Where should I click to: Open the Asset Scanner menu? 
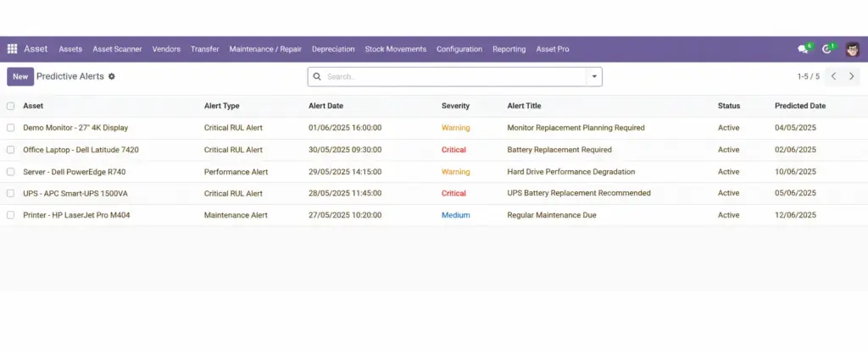(117, 49)
